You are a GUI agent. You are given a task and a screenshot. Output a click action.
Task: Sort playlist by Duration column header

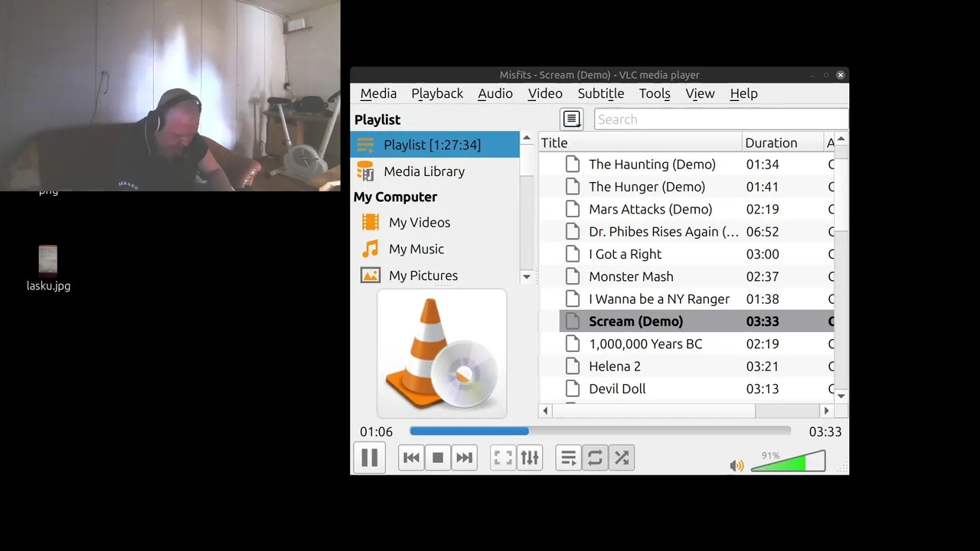pyautogui.click(x=782, y=143)
